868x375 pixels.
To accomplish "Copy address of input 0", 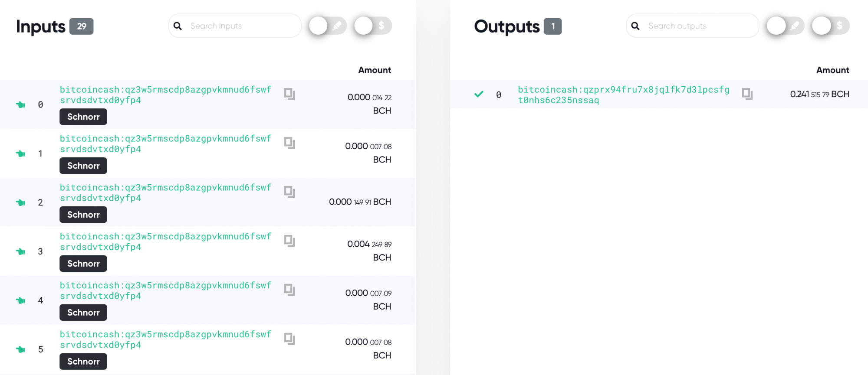I will coord(289,94).
